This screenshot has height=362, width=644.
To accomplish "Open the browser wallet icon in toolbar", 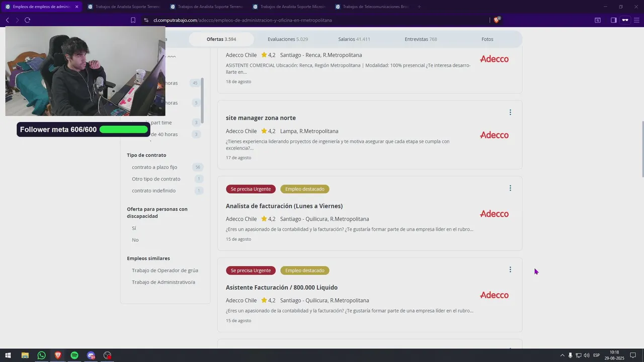I will pyautogui.click(x=598, y=20).
